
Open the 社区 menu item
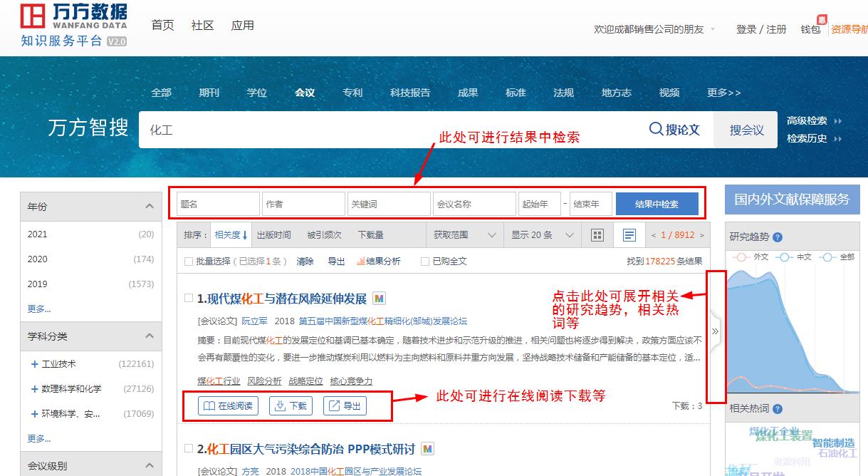point(203,25)
